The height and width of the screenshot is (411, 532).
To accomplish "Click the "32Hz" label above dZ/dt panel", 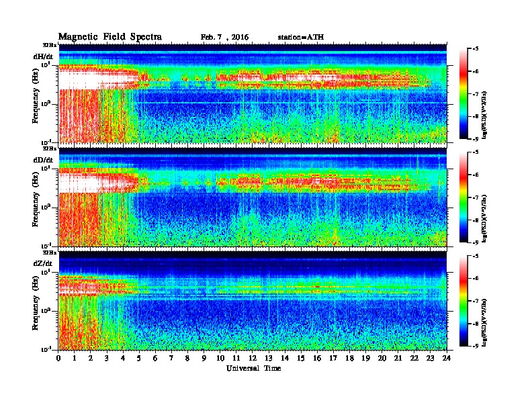I will coord(49,253).
